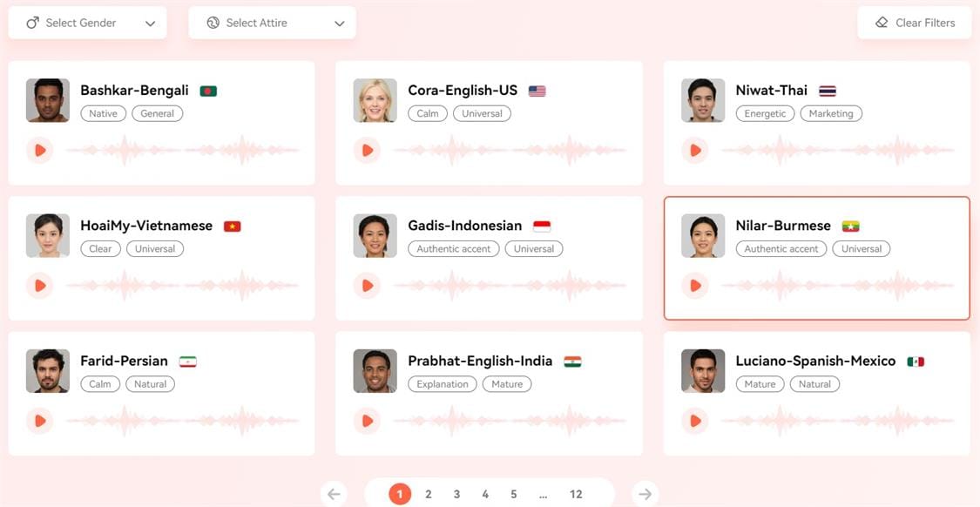Play Farid-Persian voice sample
This screenshot has height=507, width=980.
[x=40, y=421]
